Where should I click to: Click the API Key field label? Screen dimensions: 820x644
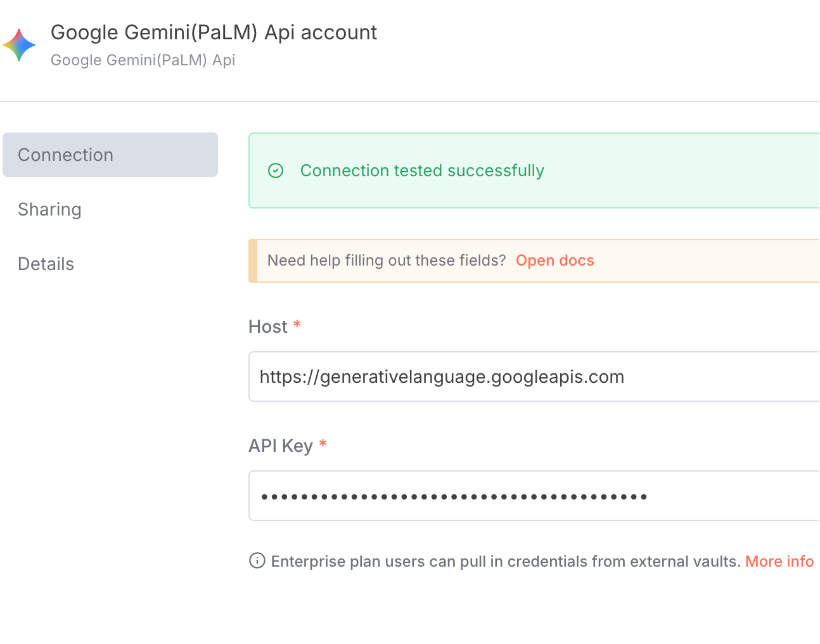coord(281,446)
